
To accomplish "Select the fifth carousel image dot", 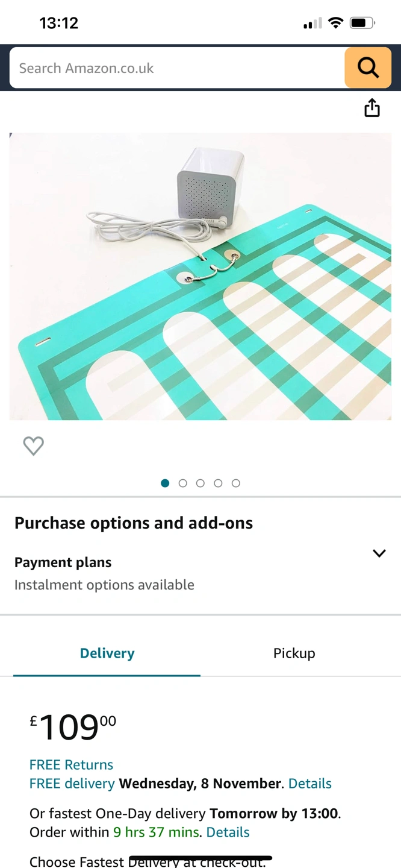I will tap(236, 483).
